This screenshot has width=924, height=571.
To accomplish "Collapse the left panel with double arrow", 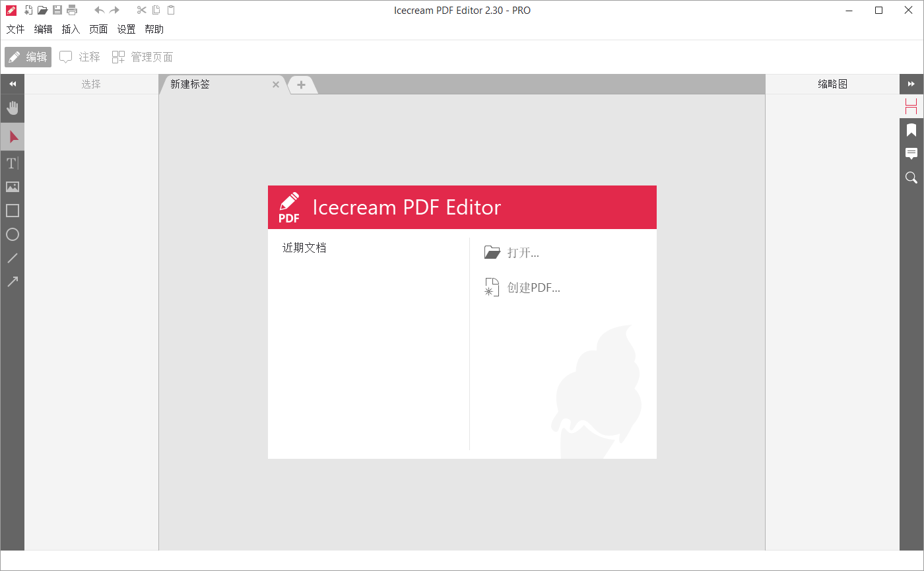I will point(13,84).
